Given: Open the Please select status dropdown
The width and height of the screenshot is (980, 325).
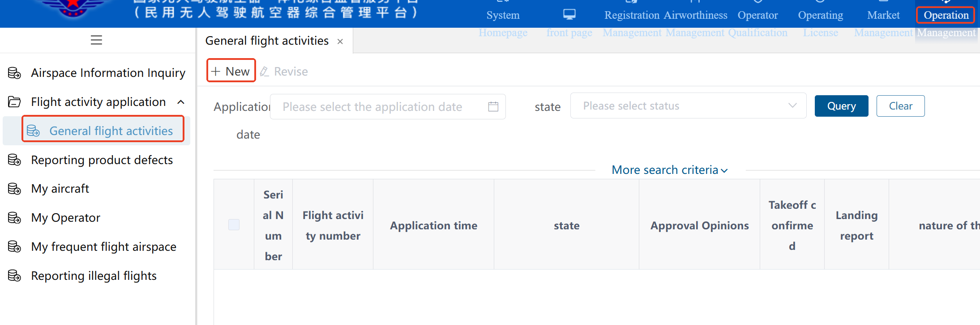Looking at the screenshot, I should coord(688,106).
